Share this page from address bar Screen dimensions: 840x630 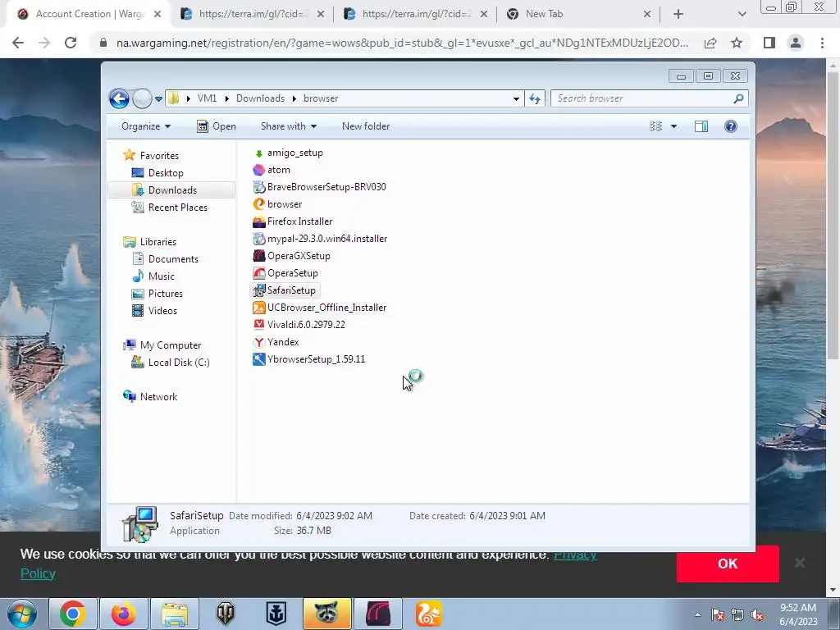(710, 43)
